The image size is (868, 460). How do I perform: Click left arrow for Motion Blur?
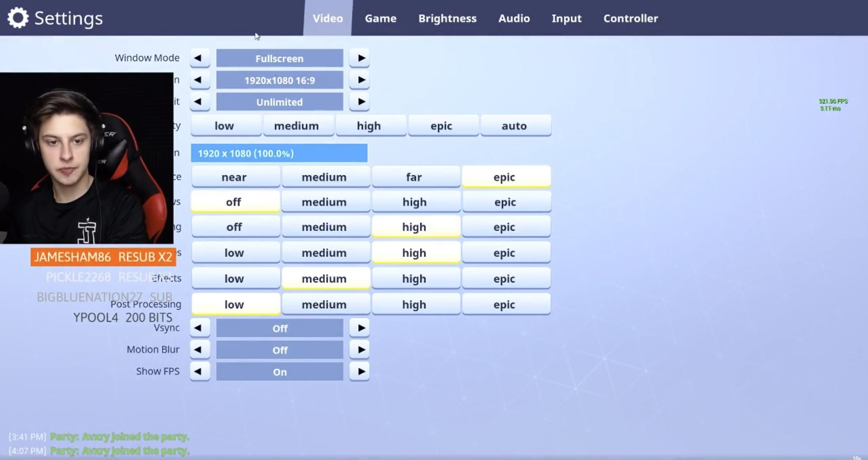click(199, 350)
